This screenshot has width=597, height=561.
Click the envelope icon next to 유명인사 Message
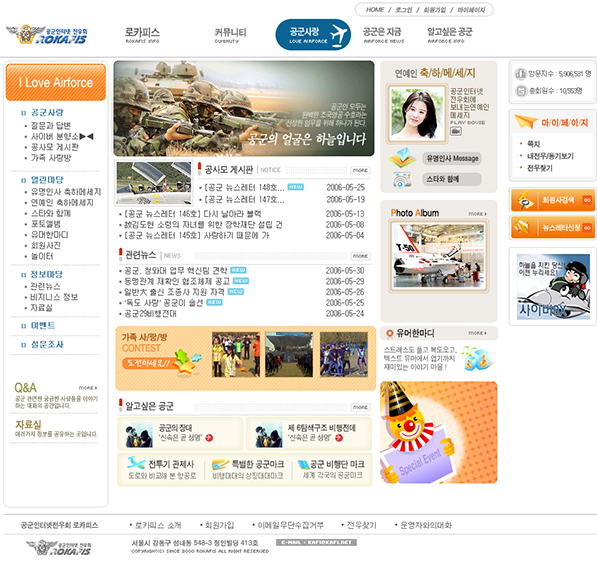402,158
